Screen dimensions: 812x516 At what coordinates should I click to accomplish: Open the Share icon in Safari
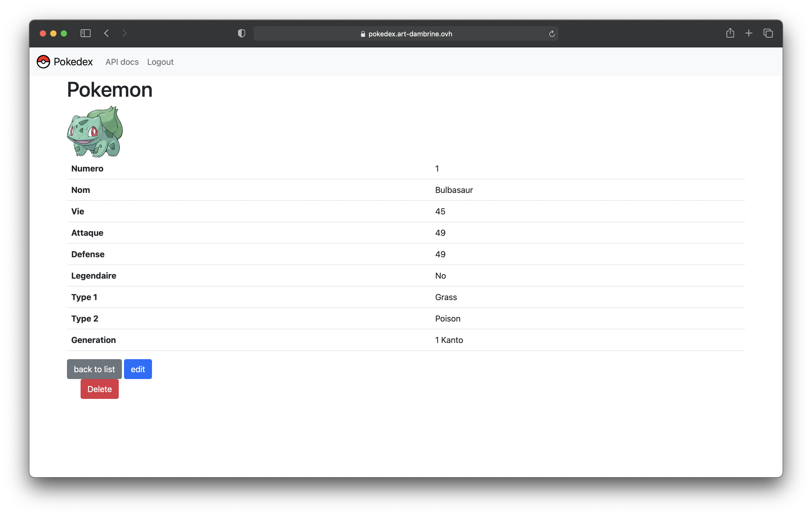730,33
